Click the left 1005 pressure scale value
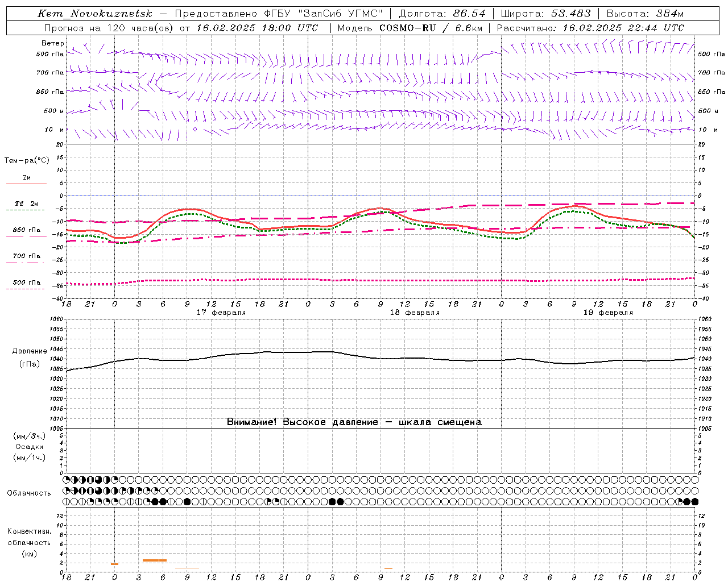This screenshot has width=728, height=582. pos(57,429)
